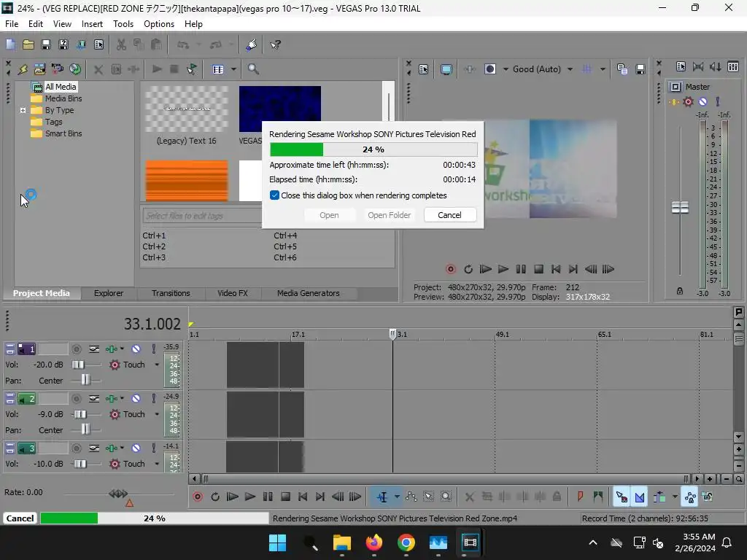Viewport: 747px width, 560px height.
Task: Arm track 2 for record
Action: [x=76, y=399]
